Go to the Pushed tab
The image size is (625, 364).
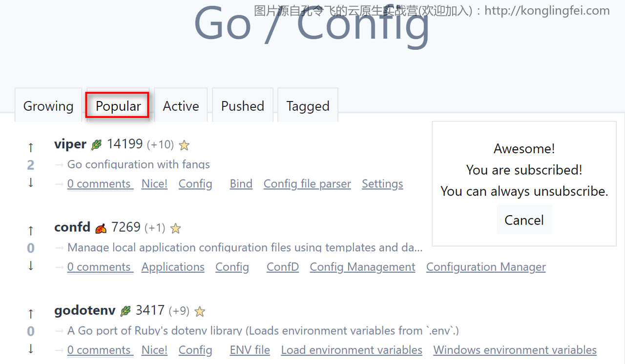coord(242,106)
